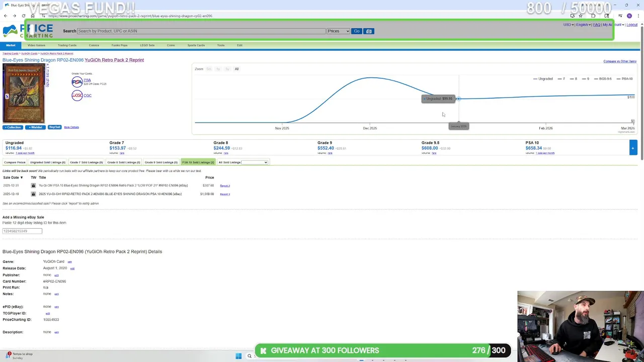Open the Windows Start button
644x362 pixels.
tap(238, 356)
